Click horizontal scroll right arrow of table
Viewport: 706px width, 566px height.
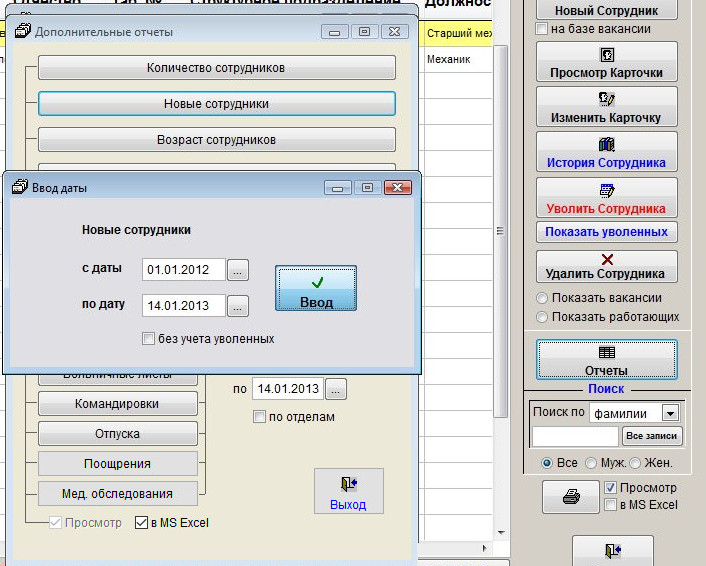[484, 548]
